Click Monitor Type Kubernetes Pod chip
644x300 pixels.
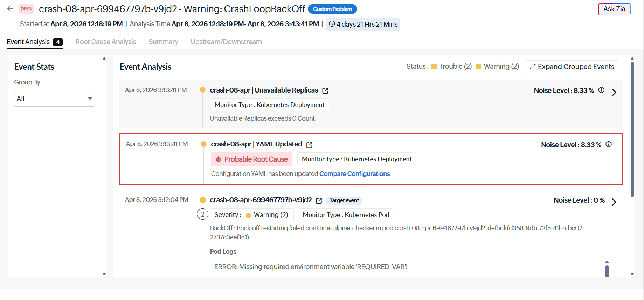(346, 215)
